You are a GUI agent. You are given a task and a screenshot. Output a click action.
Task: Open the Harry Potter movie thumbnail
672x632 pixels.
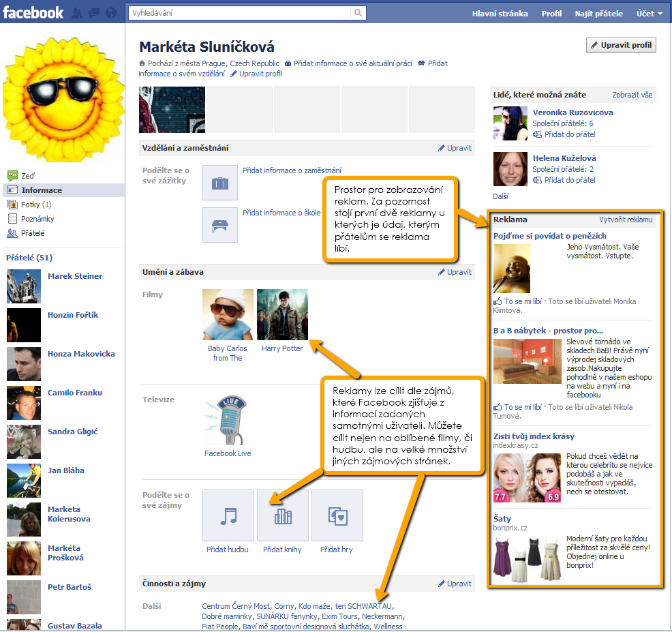(x=282, y=314)
